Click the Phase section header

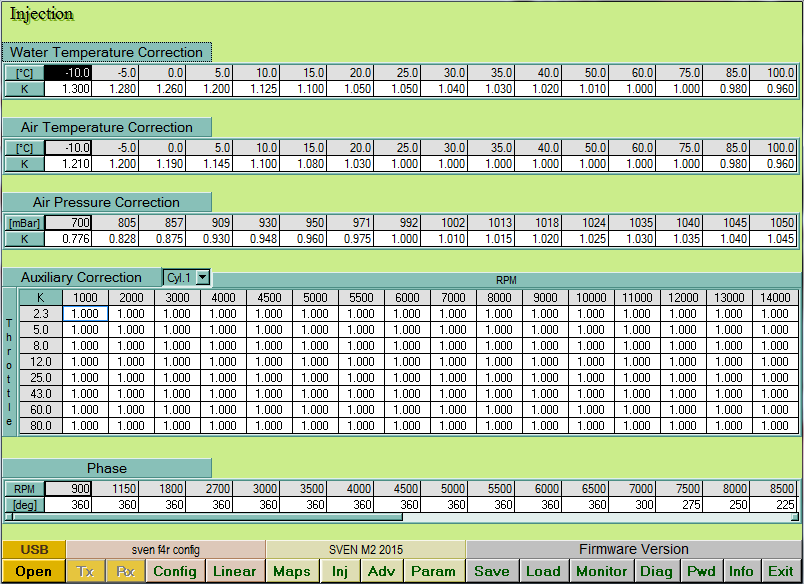[107, 468]
